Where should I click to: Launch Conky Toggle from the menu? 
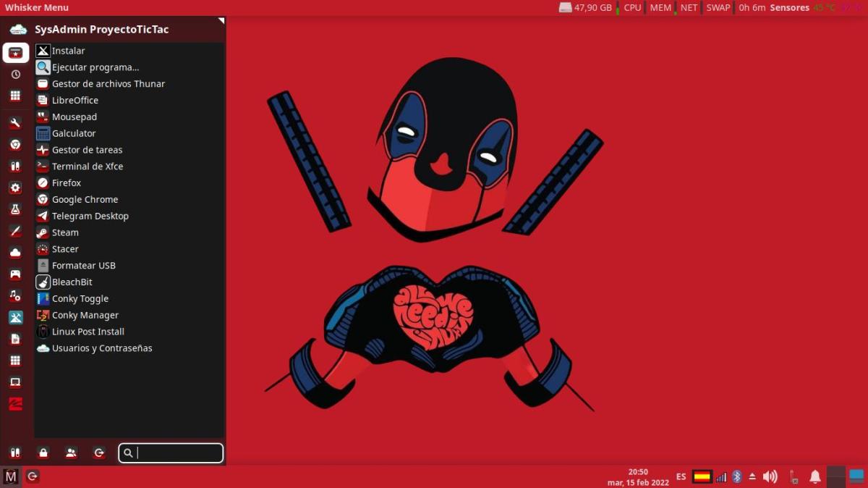click(80, 298)
